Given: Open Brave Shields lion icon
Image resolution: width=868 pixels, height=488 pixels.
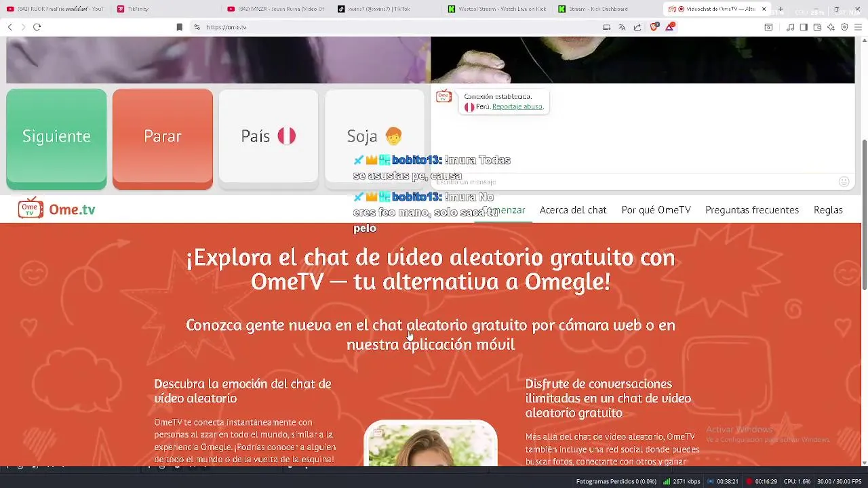Looking at the screenshot, I should point(654,27).
